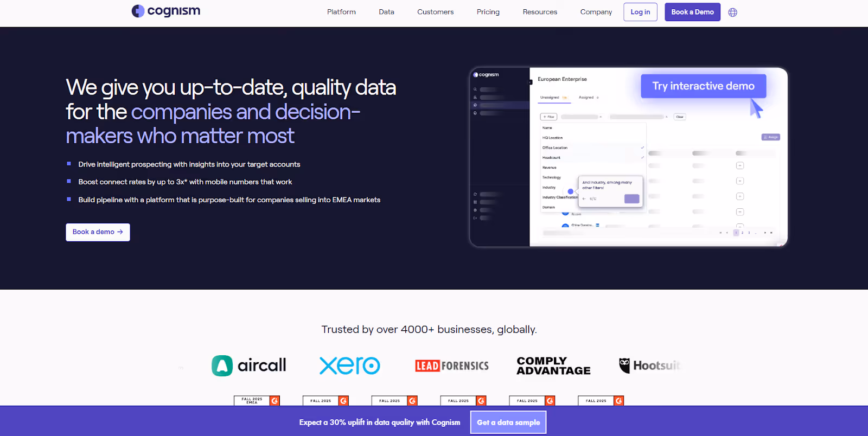Click the Lead Forensics logo

pos(452,366)
